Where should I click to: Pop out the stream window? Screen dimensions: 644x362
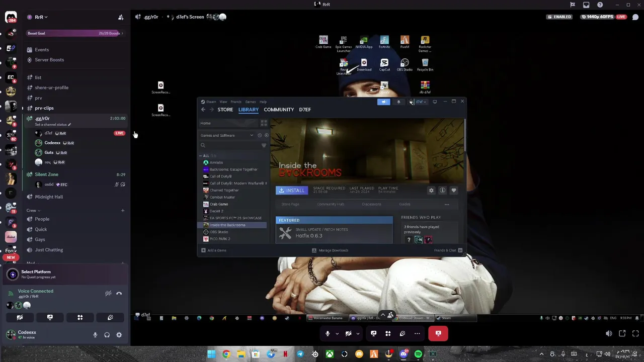click(x=622, y=333)
